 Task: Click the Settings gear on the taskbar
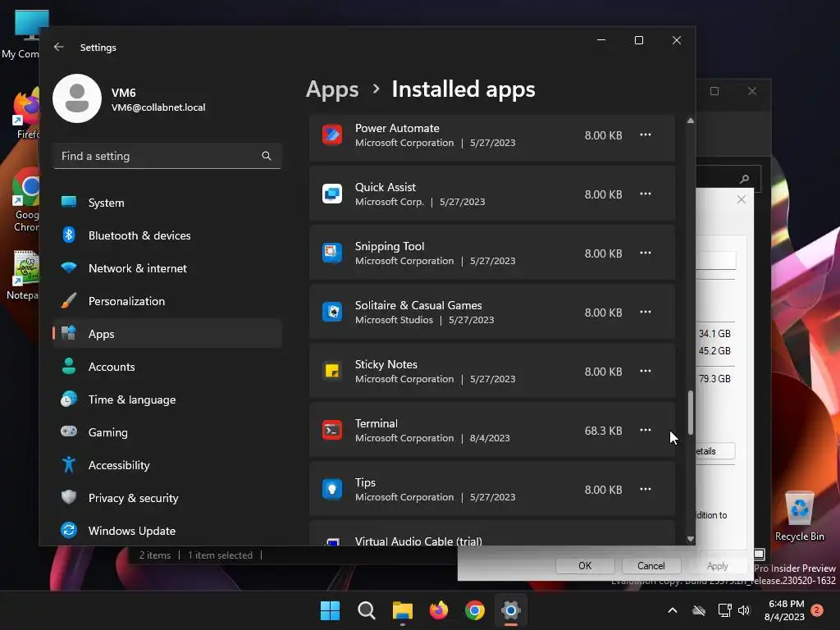click(511, 610)
